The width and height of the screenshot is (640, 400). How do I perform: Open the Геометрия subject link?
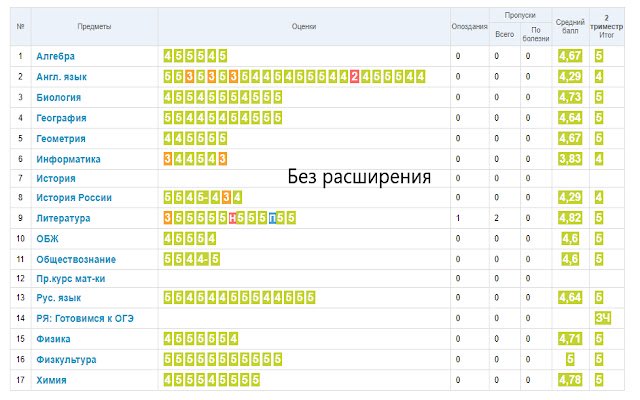click(61, 138)
